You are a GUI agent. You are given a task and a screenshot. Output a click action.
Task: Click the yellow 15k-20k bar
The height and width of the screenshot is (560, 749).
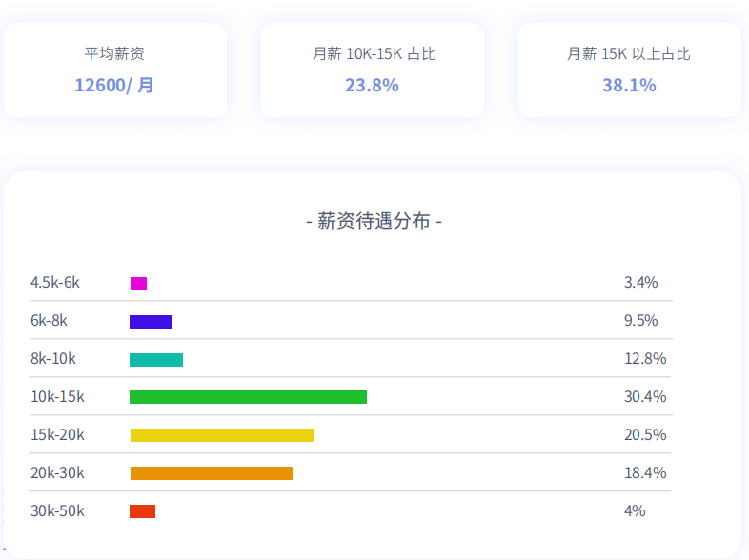222,435
